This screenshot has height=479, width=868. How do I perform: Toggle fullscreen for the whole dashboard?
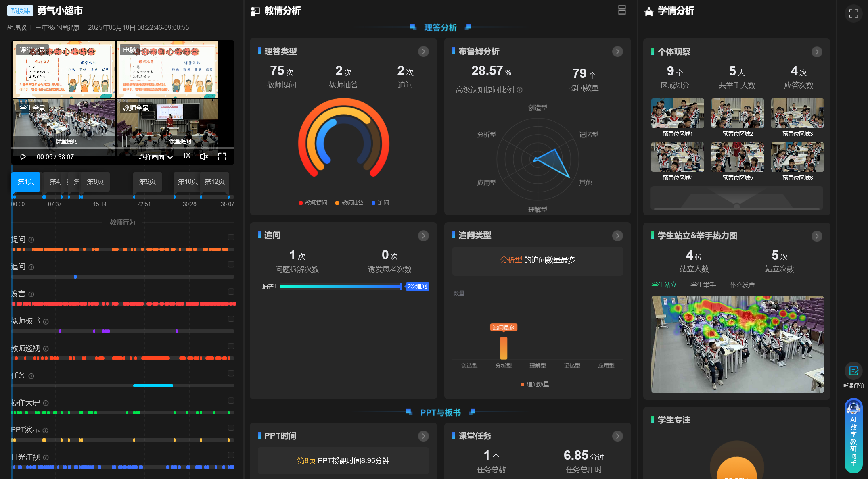[853, 13]
